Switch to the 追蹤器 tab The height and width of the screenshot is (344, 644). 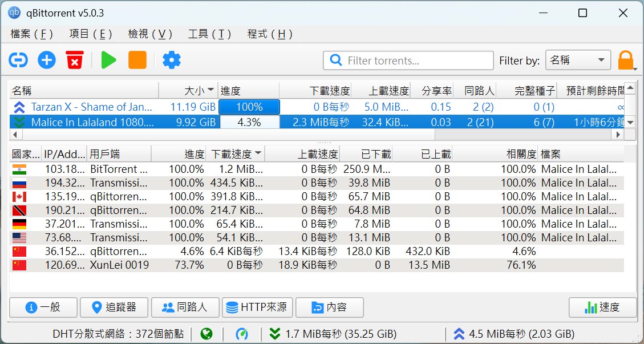[114, 307]
